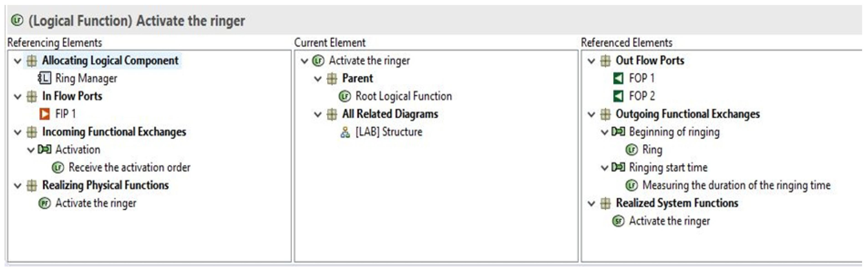Select Activate the ringer under Realizing Physical Functions

[96, 203]
